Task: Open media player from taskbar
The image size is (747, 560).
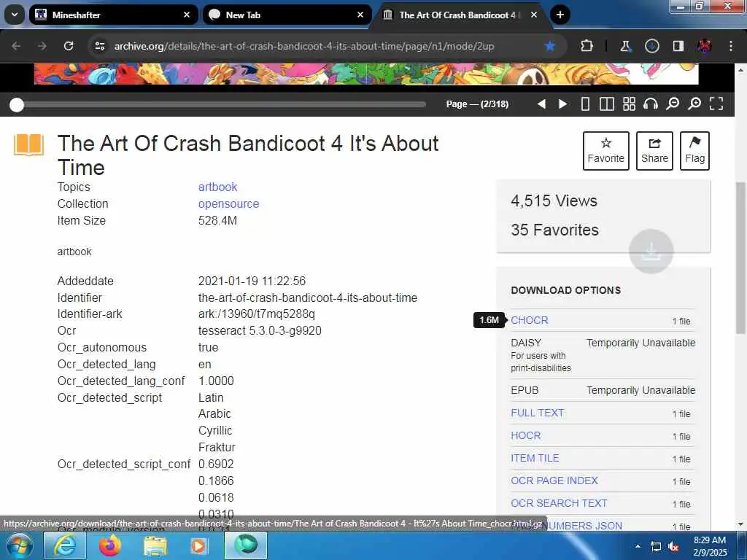Action: coord(198,545)
